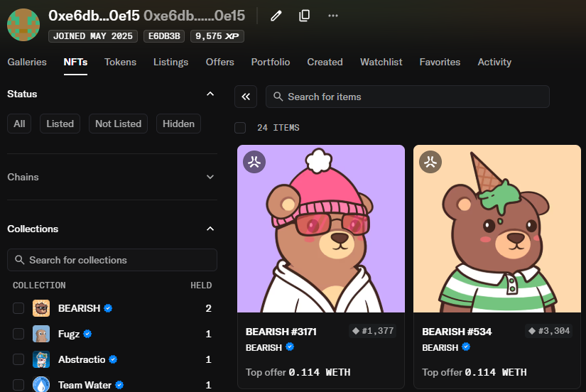
Task: Click the COLLECTION column header
Action: coord(39,285)
